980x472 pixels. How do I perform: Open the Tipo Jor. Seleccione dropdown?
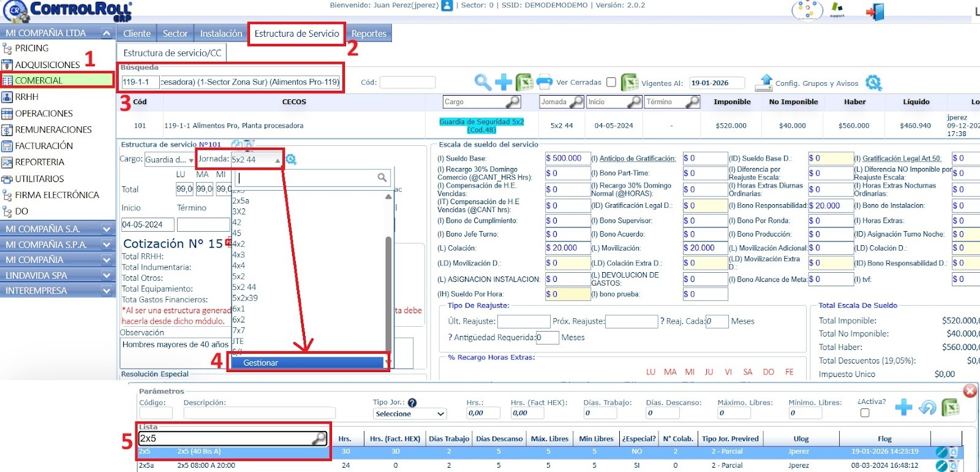click(x=410, y=414)
